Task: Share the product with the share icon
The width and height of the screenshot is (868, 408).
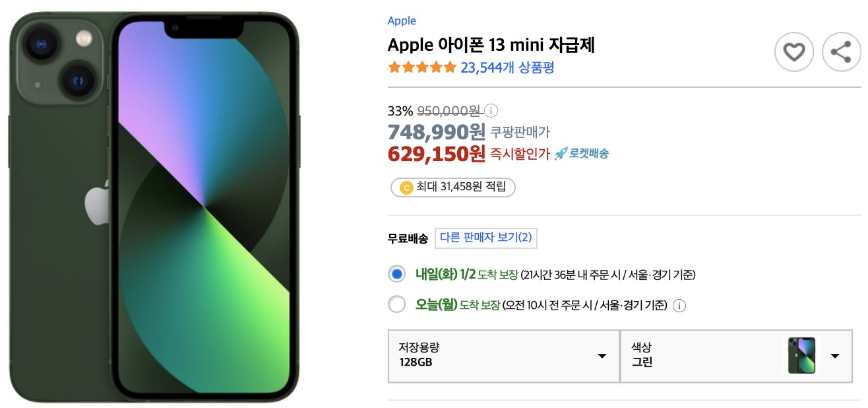Action: pos(842,51)
